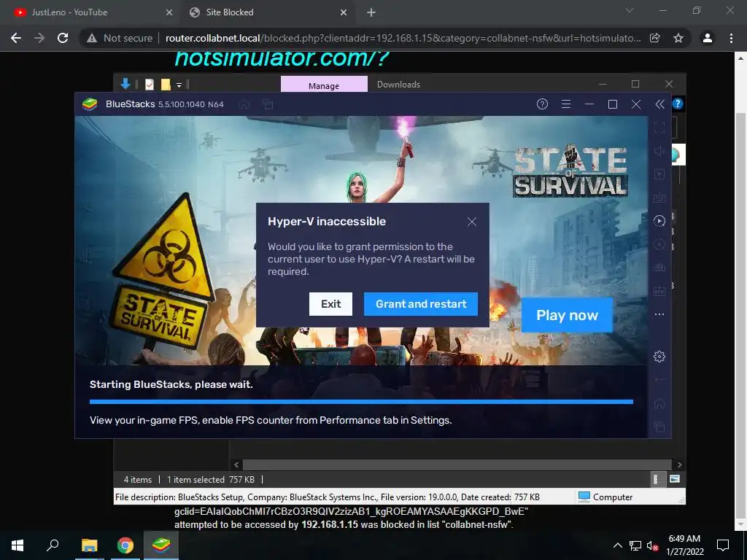Open Customize Quick Access Toolbar dropdown
This screenshot has width=747, height=560.
(179, 85)
